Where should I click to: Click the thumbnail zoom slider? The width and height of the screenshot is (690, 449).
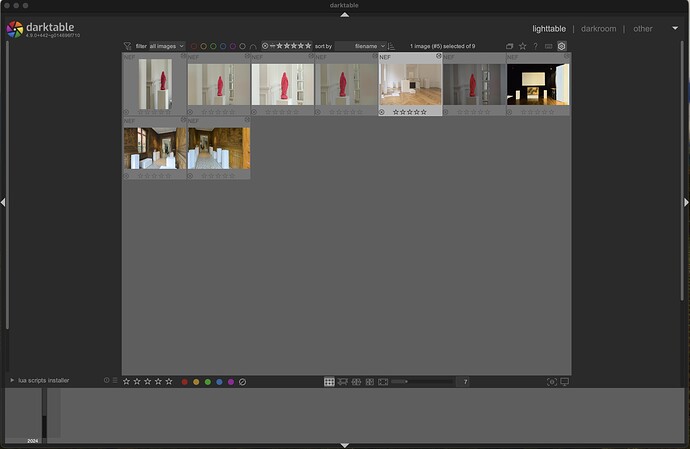pyautogui.click(x=422, y=381)
